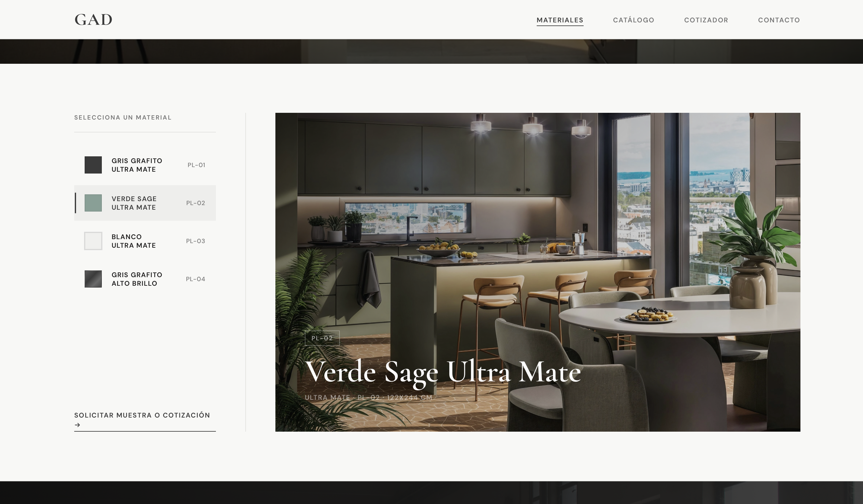Click the Ultra Mate · 122x244 cm caption
This screenshot has width=863, height=504.
(369, 398)
